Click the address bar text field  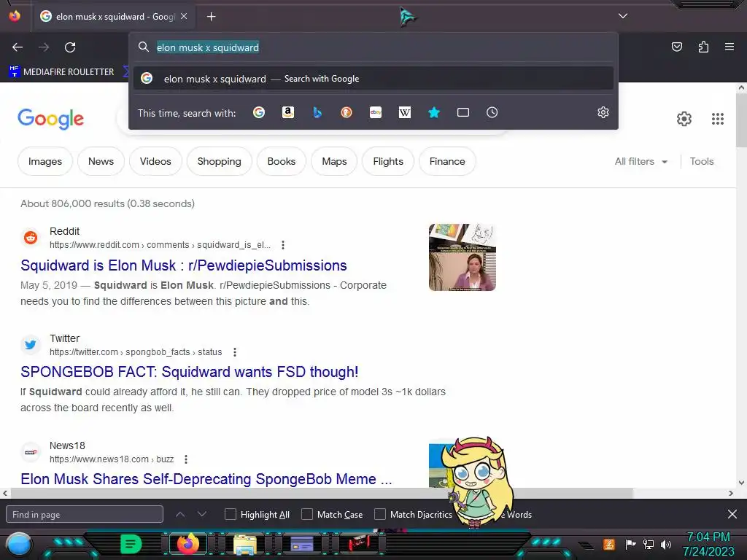coord(373,47)
